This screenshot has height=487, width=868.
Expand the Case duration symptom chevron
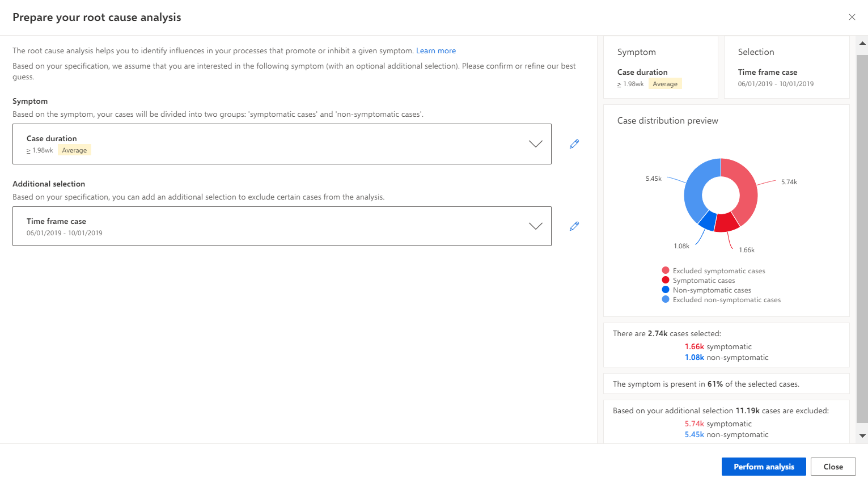(536, 144)
